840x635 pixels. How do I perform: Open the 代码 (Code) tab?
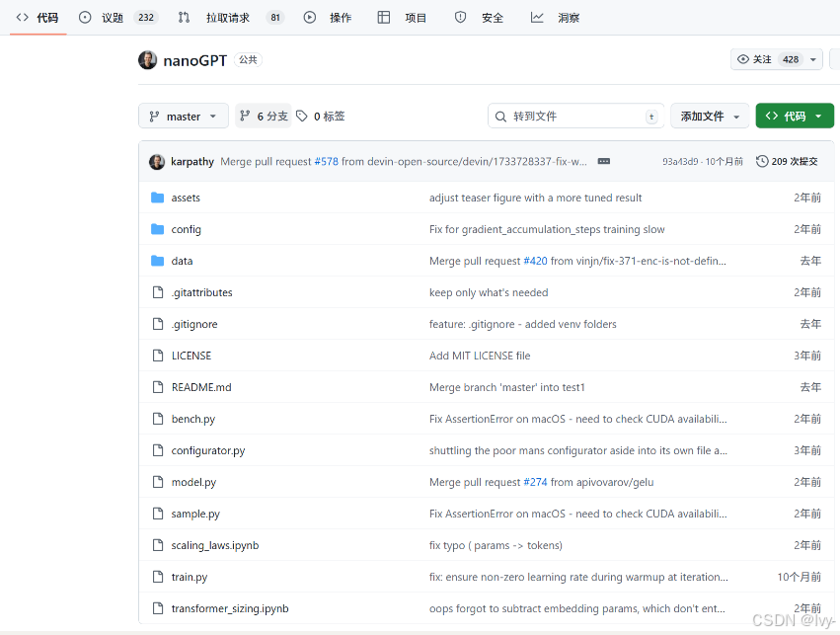tap(37, 18)
